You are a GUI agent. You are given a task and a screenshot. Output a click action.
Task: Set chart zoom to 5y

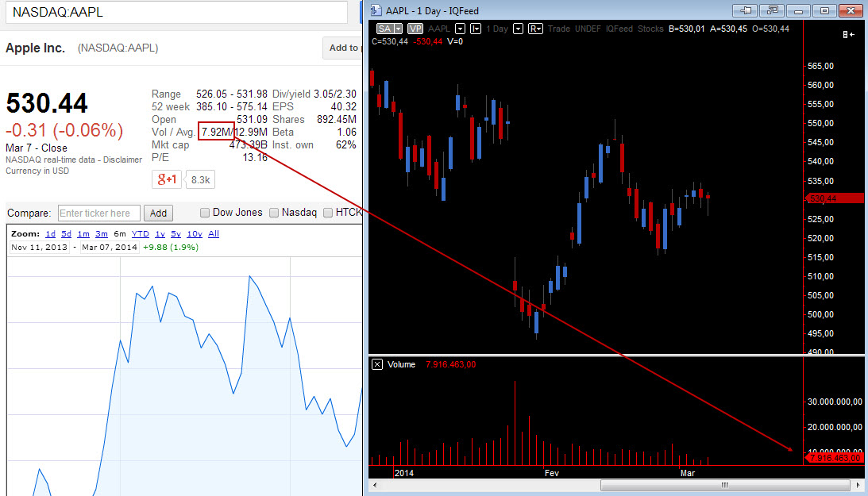176,234
